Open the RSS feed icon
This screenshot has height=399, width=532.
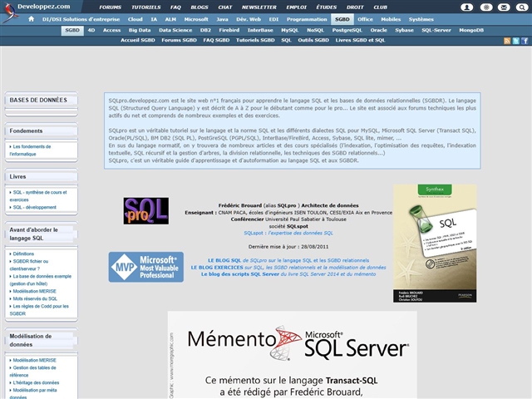coord(507,41)
